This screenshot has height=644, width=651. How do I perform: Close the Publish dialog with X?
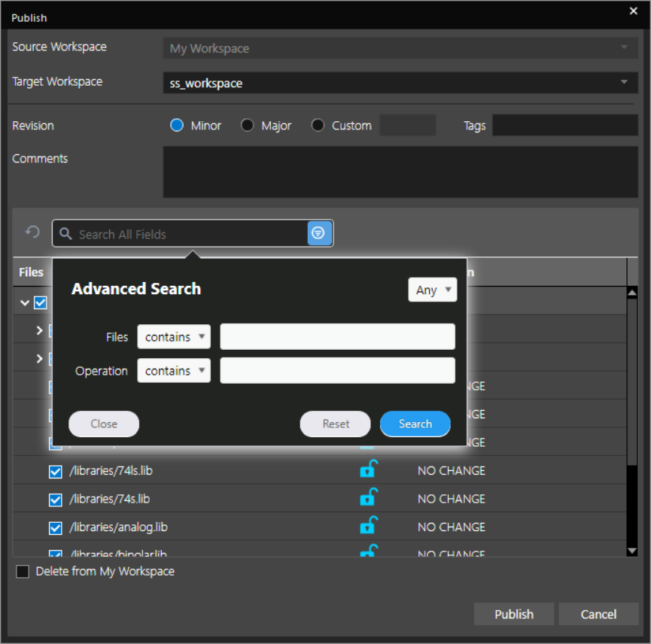tap(633, 11)
